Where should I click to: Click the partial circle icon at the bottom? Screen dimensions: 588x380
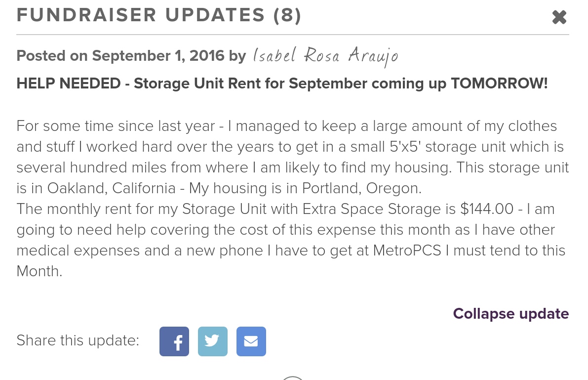tap(292, 378)
